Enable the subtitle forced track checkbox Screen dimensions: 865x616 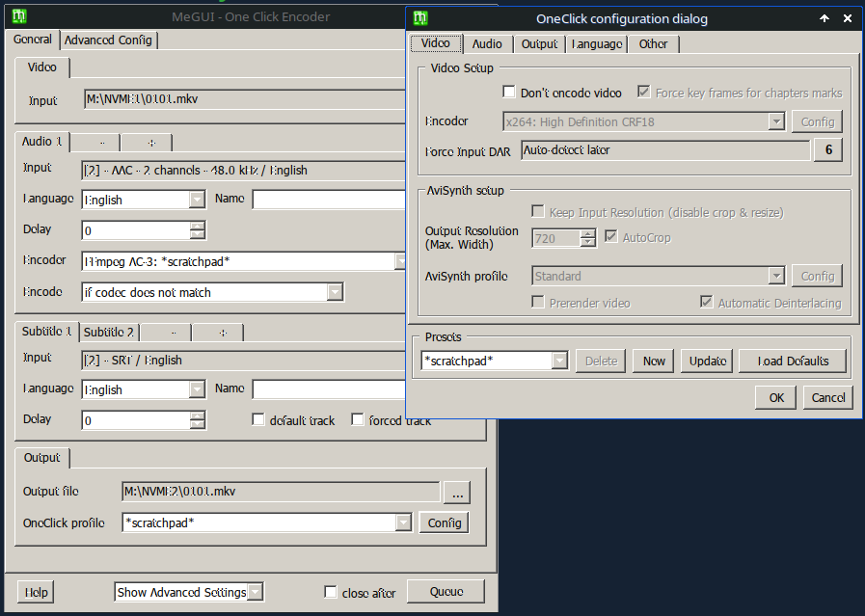[x=358, y=419]
